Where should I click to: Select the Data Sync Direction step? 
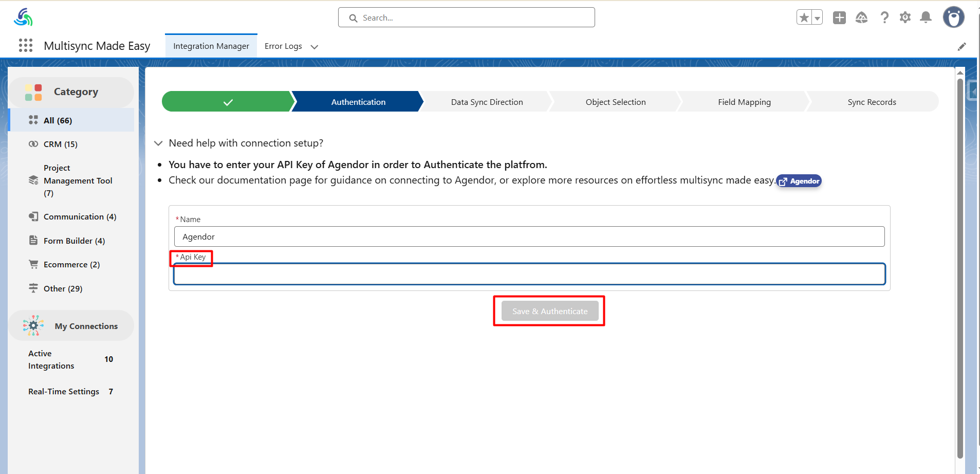tap(487, 102)
